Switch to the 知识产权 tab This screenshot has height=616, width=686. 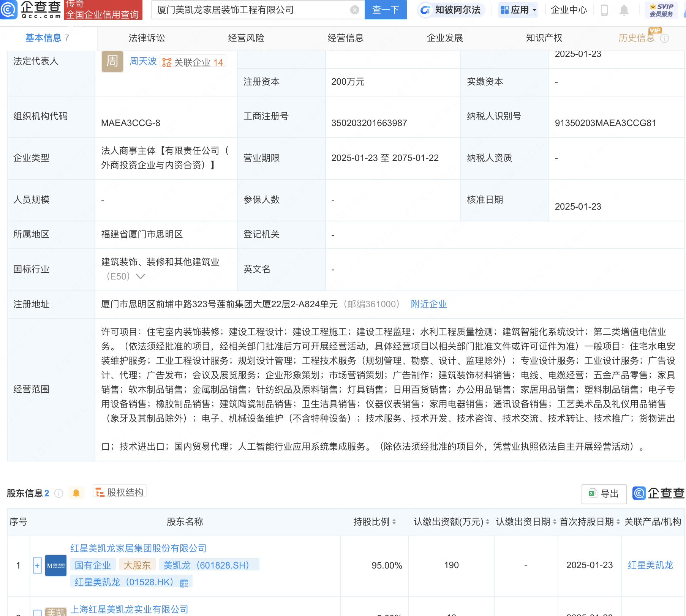[x=544, y=38]
